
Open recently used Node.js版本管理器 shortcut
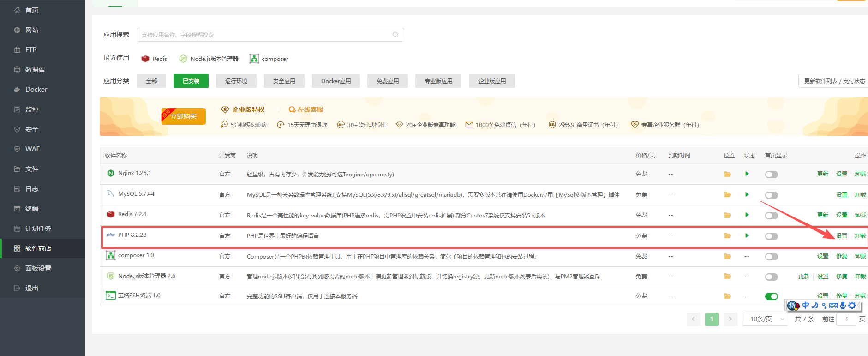tap(209, 59)
